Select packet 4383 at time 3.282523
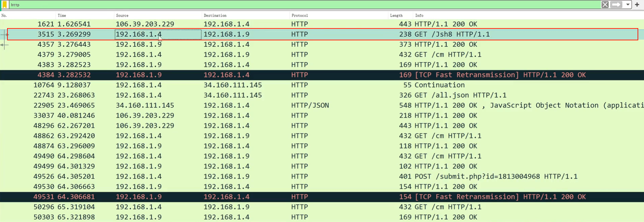Viewport: 644px width, 222px height. [x=322, y=65]
